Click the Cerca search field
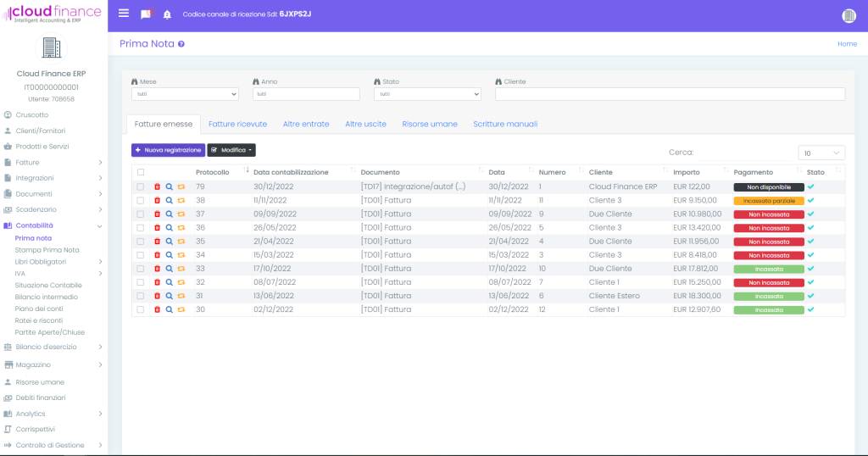The image size is (868, 456). pyautogui.click(x=744, y=153)
